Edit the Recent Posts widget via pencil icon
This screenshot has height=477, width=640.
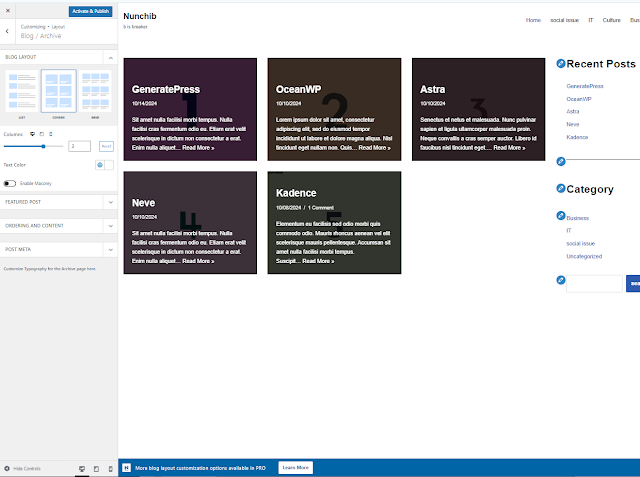[x=561, y=63]
